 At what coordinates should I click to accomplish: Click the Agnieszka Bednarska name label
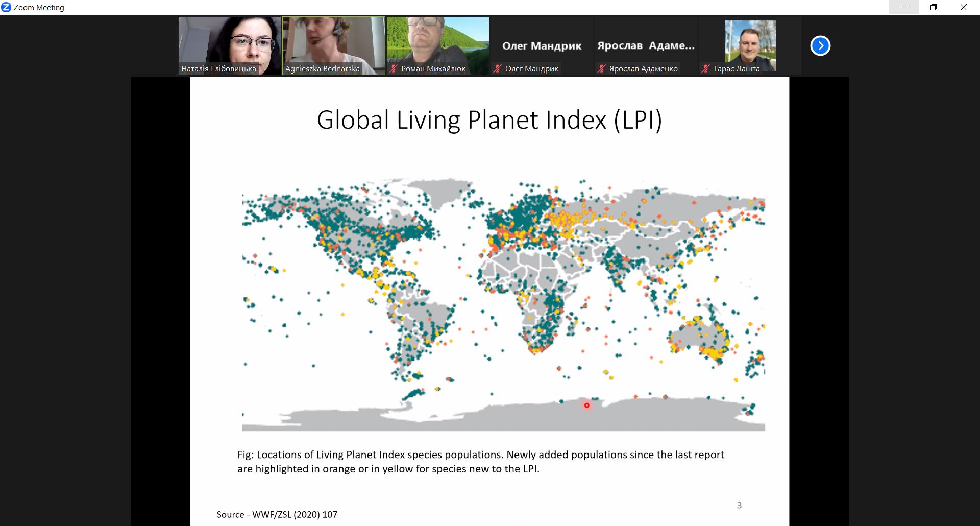[322, 69]
